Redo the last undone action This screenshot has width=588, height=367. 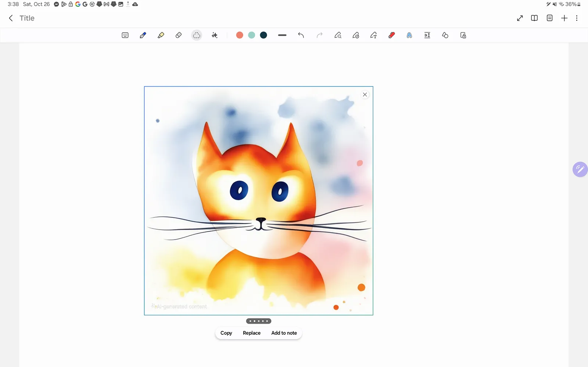point(319,35)
